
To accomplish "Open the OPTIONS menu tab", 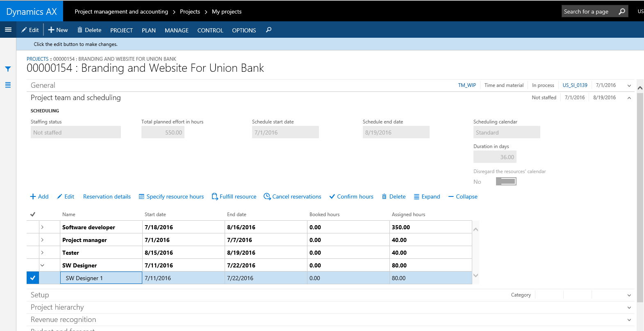I will [x=244, y=30].
